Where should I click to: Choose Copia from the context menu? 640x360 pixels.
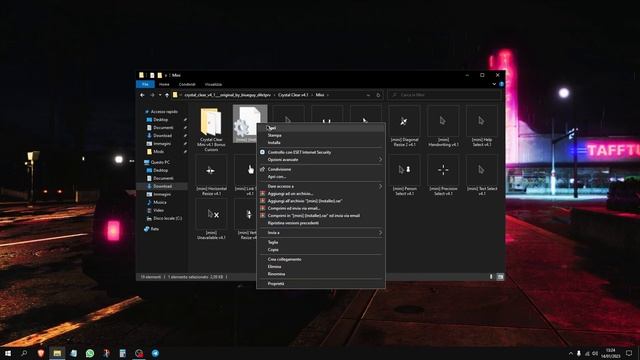[320, 249]
